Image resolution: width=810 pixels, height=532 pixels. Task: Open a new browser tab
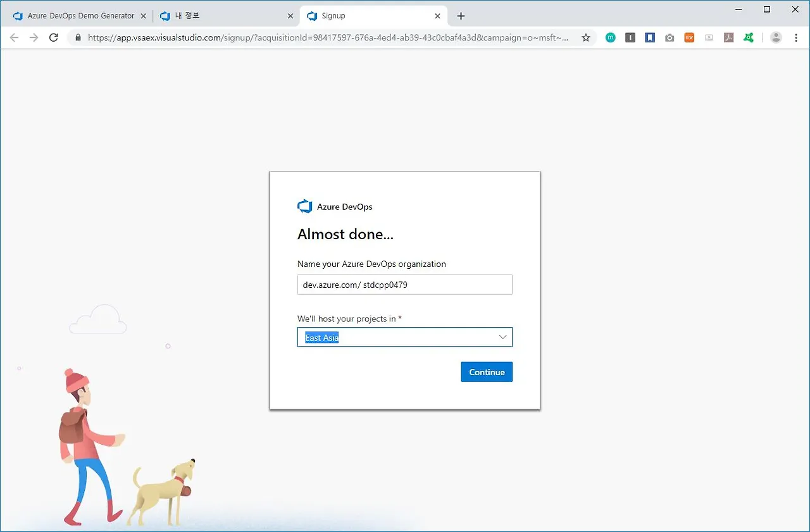(461, 15)
